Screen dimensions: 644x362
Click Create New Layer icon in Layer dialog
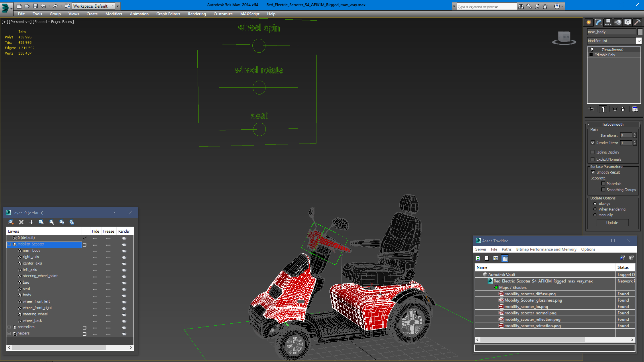click(11, 222)
